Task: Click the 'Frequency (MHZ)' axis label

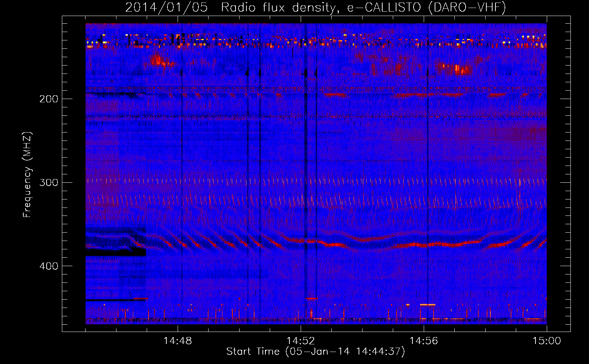Action: click(28, 175)
